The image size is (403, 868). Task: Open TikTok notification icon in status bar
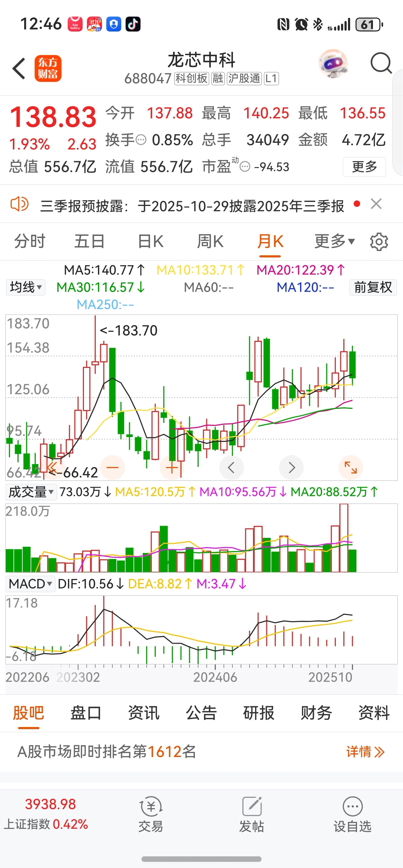click(x=133, y=24)
